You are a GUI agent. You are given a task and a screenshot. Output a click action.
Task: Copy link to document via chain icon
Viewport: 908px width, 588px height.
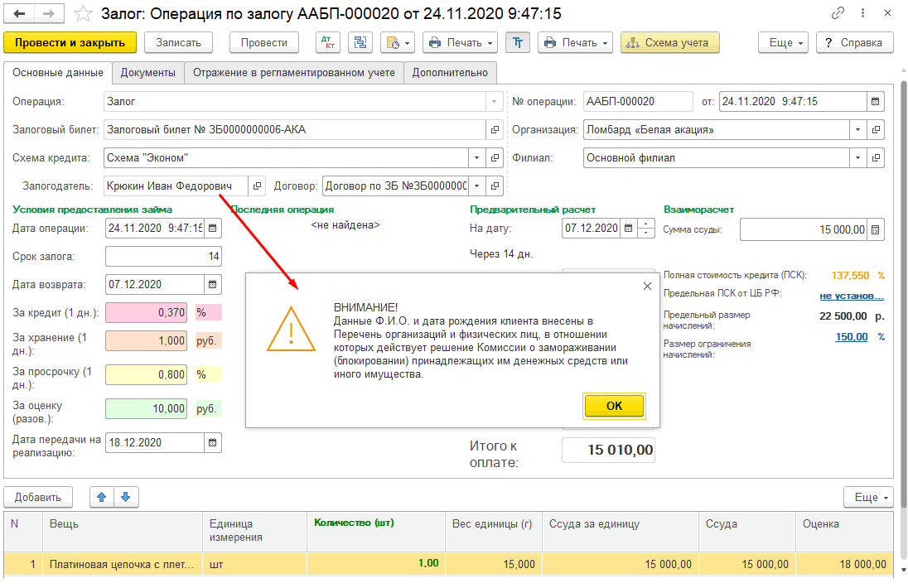(x=838, y=13)
